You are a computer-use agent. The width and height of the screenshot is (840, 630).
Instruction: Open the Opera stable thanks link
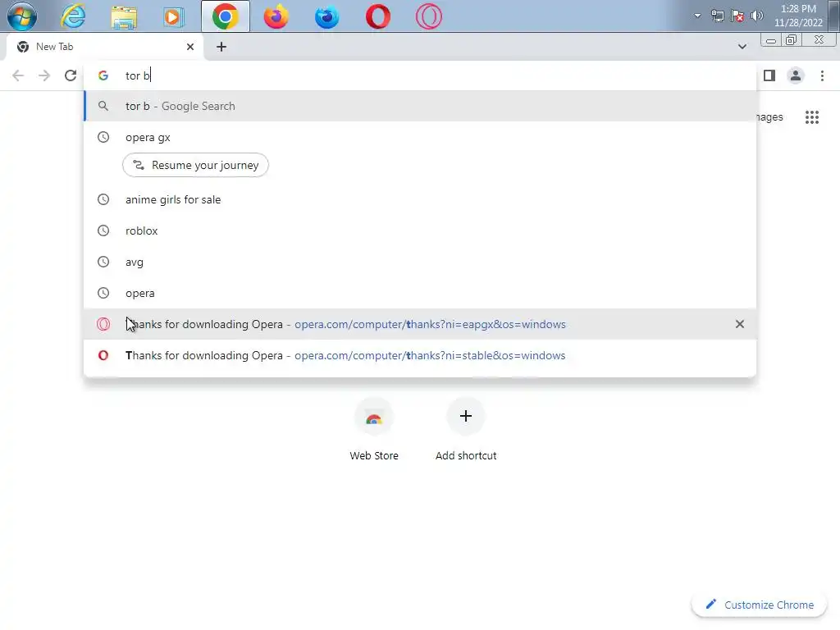420,355
